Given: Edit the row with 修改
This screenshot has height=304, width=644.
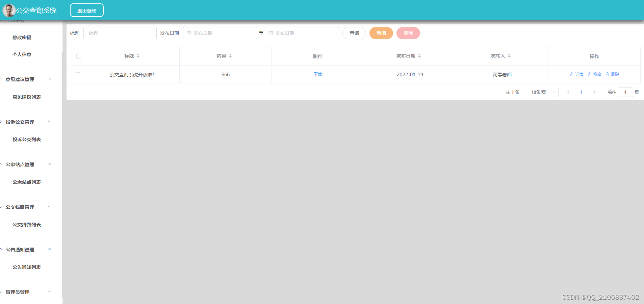Looking at the screenshot, I should click(x=594, y=74).
